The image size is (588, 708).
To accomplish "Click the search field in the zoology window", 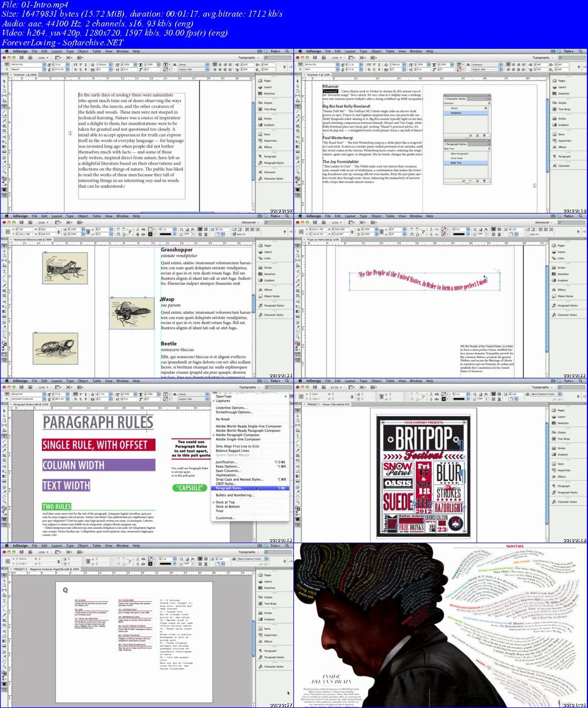I will click(x=276, y=57).
